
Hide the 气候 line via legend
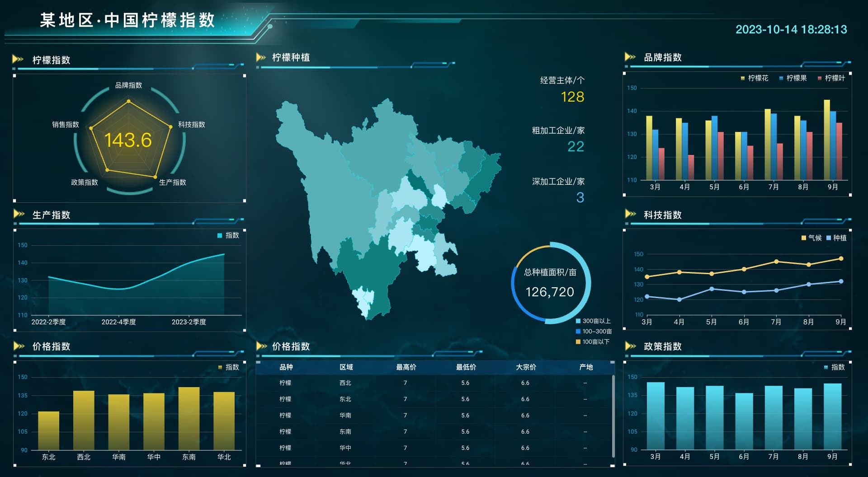tap(811, 238)
